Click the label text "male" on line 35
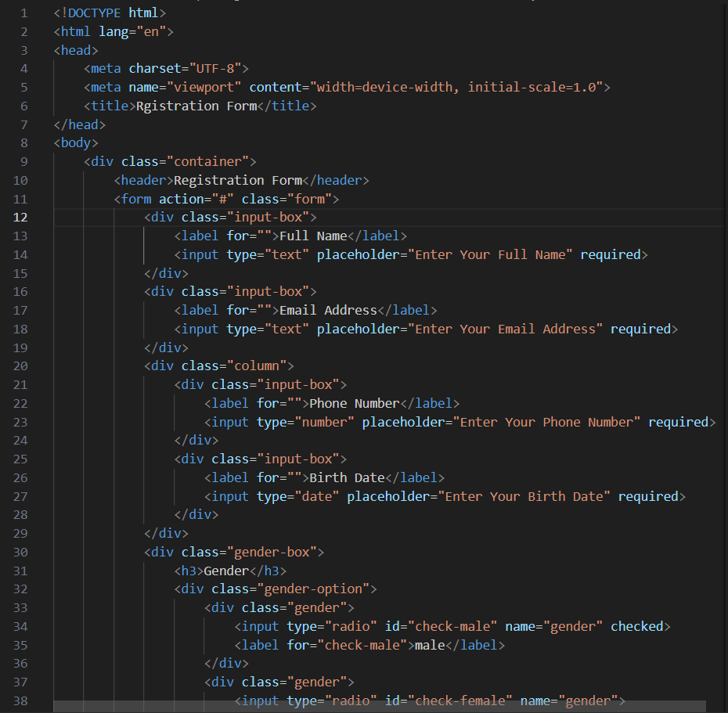This screenshot has height=713, width=728. coord(430,645)
